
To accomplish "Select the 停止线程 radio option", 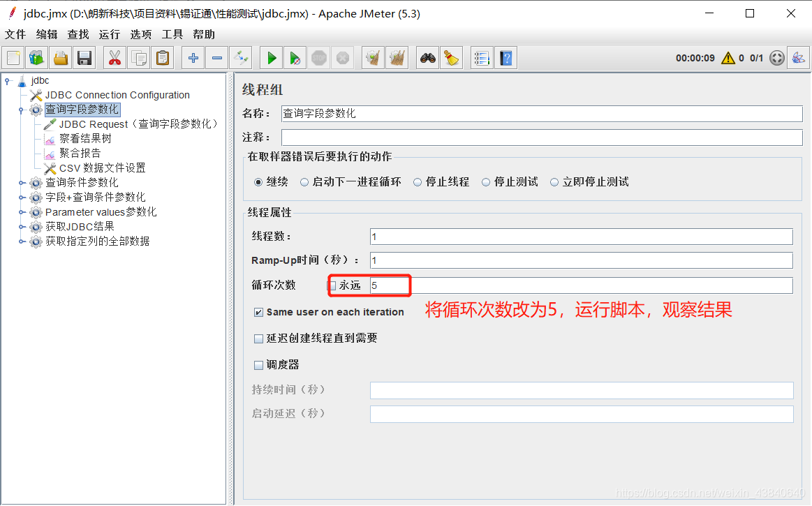I will click(418, 181).
